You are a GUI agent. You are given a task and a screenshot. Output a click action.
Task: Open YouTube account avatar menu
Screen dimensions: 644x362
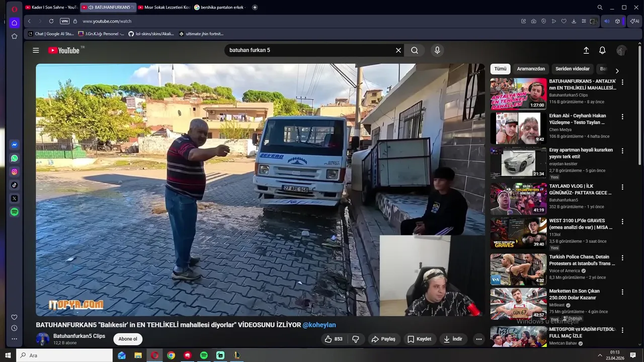pyautogui.click(x=622, y=50)
